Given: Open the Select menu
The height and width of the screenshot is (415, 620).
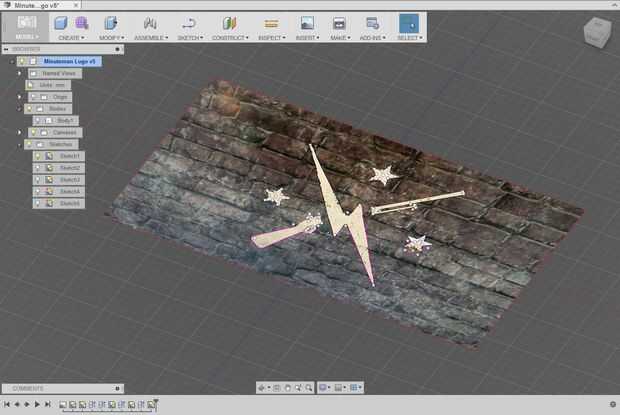Looking at the screenshot, I should point(410,38).
